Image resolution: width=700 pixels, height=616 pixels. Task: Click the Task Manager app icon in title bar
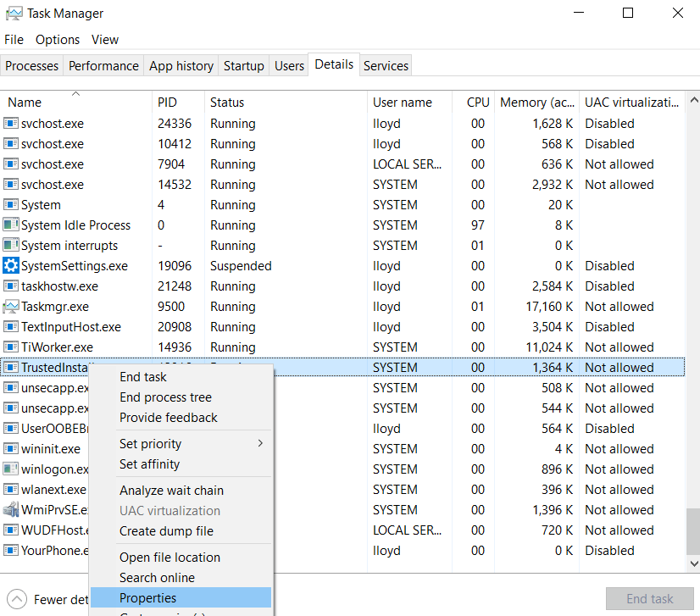(x=14, y=14)
